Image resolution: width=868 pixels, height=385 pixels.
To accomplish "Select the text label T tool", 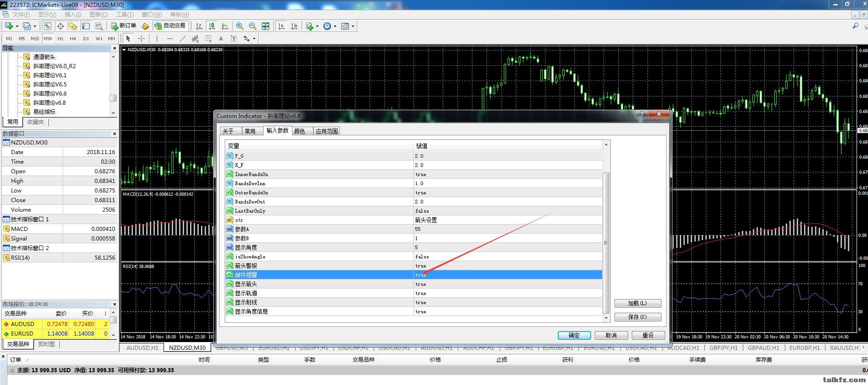I will click(x=233, y=38).
